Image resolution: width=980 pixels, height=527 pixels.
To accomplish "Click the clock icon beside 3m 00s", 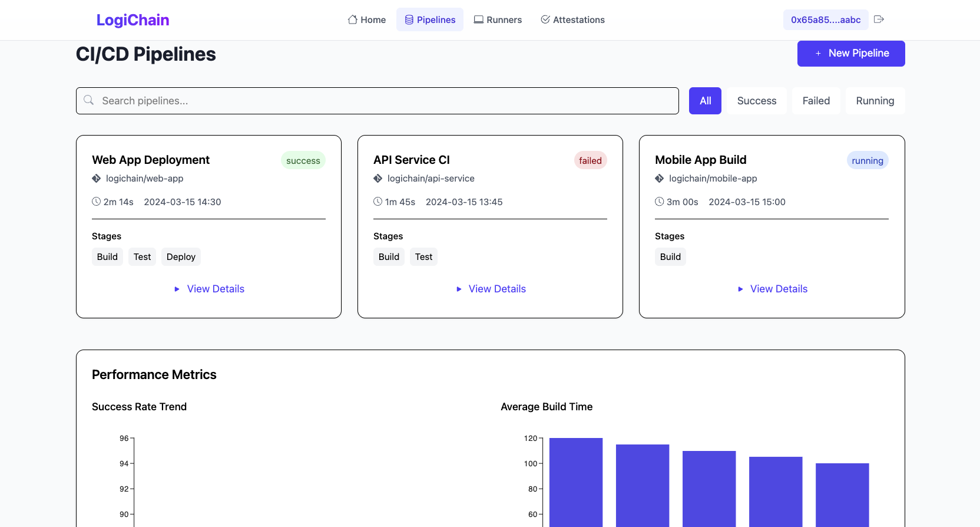I will [x=660, y=202].
